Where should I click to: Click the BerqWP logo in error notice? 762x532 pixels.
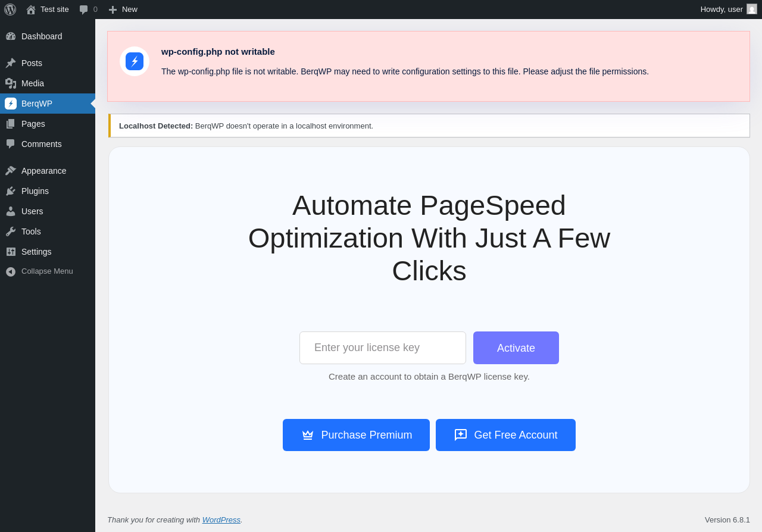135,61
